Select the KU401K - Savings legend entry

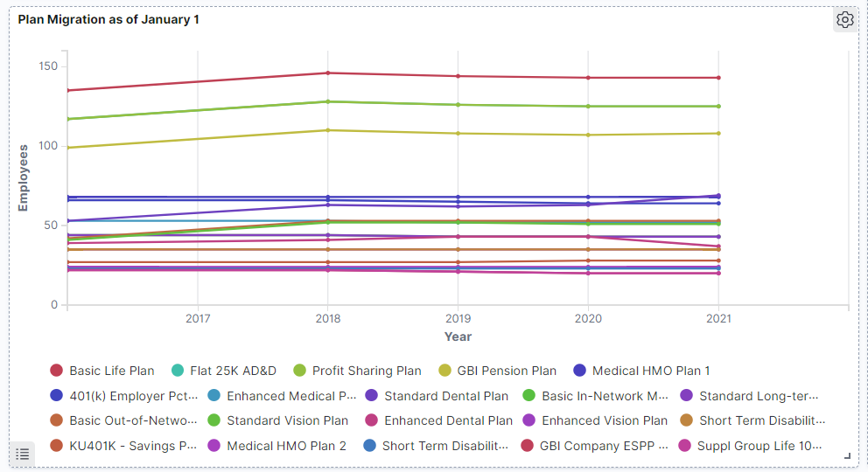tap(132, 446)
